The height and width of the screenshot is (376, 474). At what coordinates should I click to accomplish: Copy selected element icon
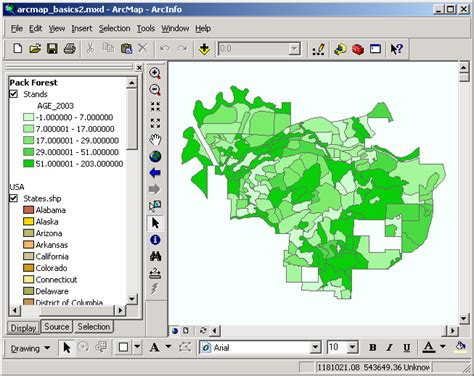pyautogui.click(x=108, y=49)
